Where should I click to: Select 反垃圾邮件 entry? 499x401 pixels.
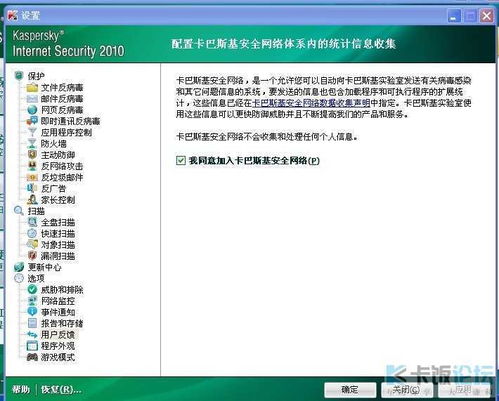62,177
